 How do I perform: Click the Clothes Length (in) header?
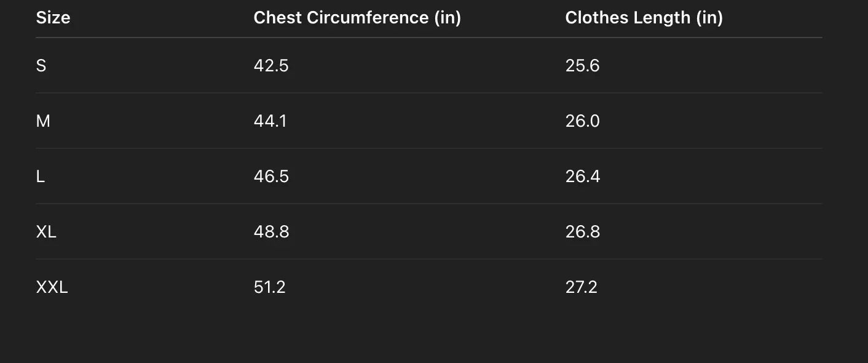(x=644, y=18)
